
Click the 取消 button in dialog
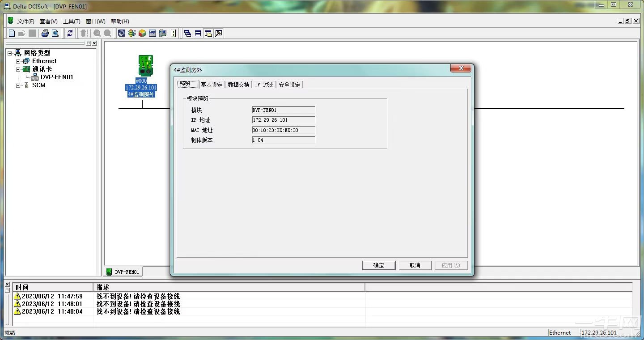click(x=415, y=265)
